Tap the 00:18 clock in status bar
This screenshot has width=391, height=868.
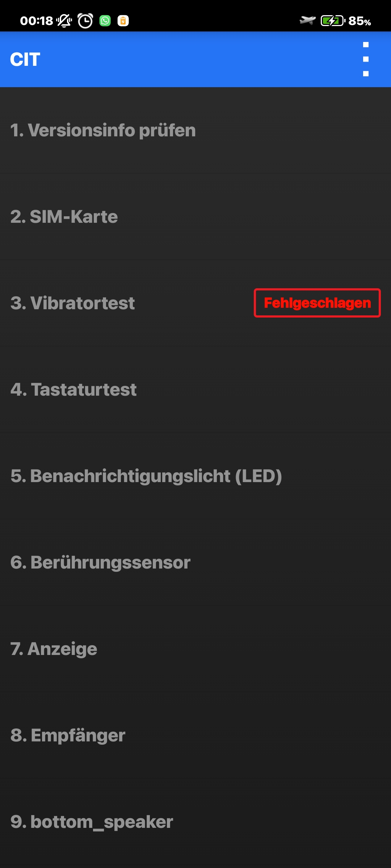[37, 21]
